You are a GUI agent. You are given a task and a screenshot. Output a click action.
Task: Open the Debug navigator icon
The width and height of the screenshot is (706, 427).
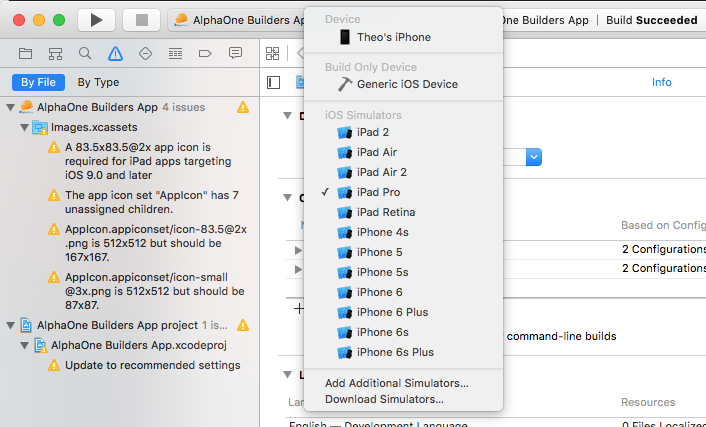[175, 54]
